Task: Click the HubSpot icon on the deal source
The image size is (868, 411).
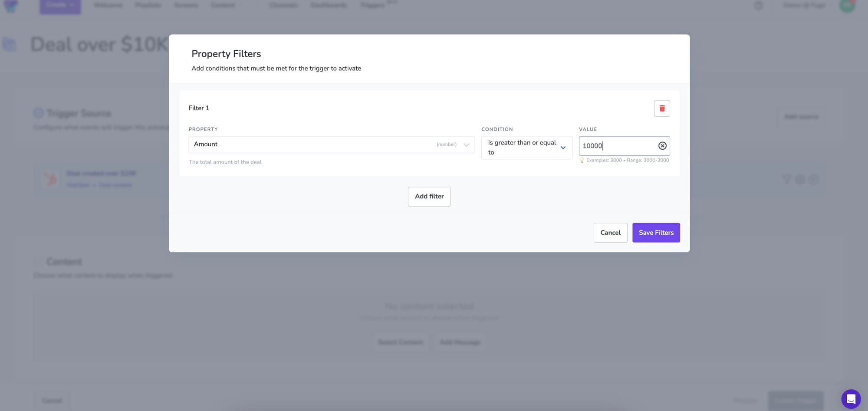Action: [50, 179]
